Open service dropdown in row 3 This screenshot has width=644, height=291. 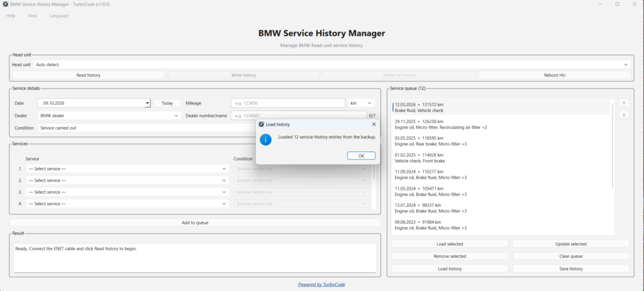(127, 192)
